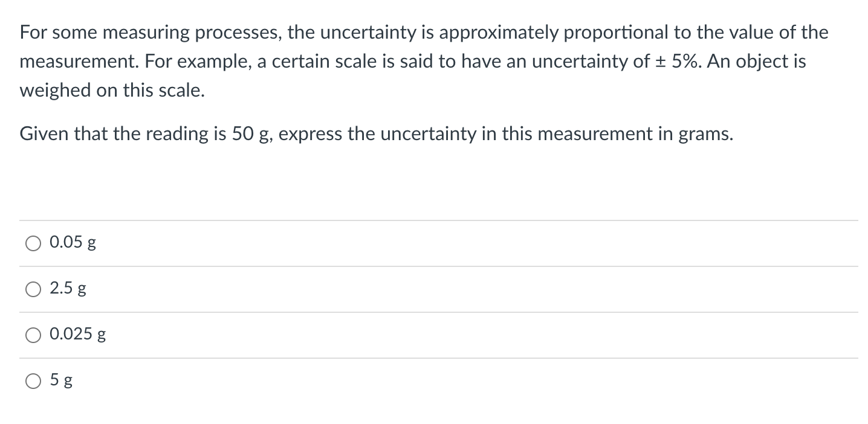Click the "0.05 g" answer label text
Image resolution: width=868 pixels, height=424 pixels.
pos(73,243)
